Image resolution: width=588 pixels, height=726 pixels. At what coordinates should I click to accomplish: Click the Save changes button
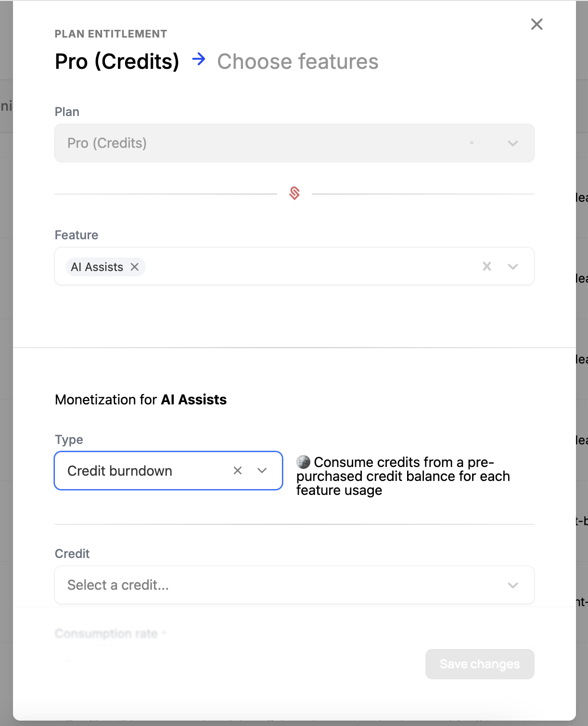click(479, 664)
